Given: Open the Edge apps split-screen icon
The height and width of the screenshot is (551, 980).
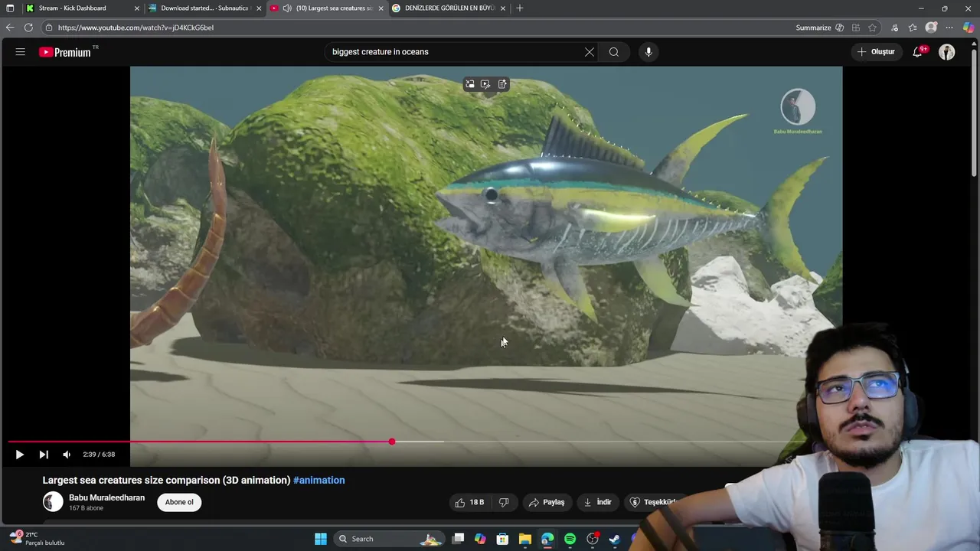Looking at the screenshot, I should 856,28.
